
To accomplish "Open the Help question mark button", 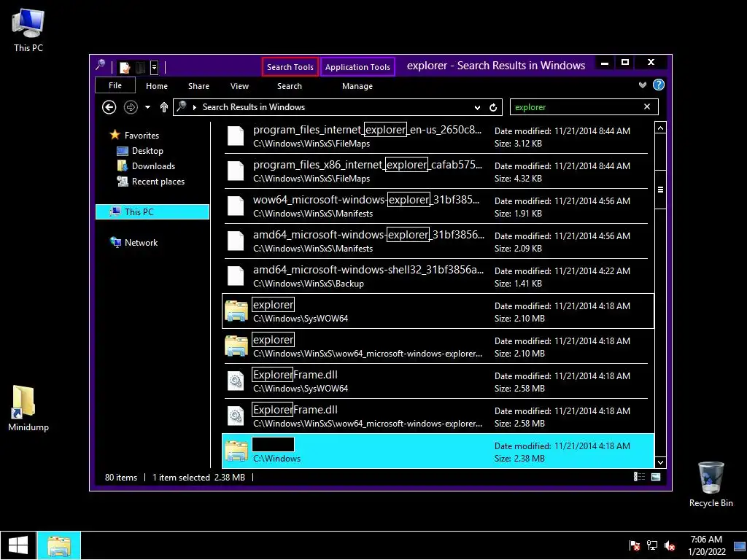I will point(659,85).
